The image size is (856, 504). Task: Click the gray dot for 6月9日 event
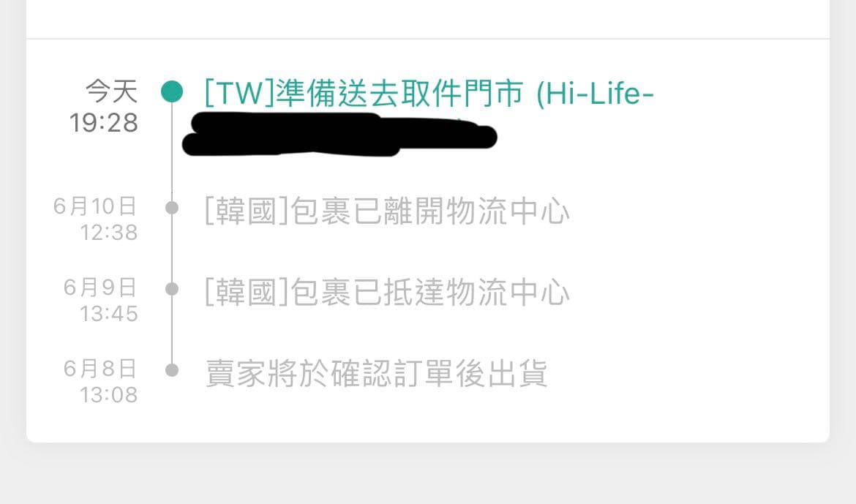(x=172, y=289)
